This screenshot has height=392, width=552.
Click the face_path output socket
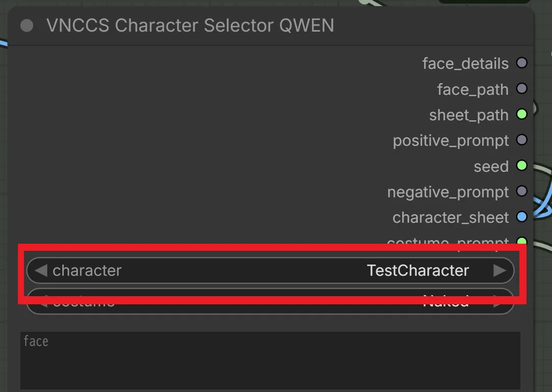[521, 89]
